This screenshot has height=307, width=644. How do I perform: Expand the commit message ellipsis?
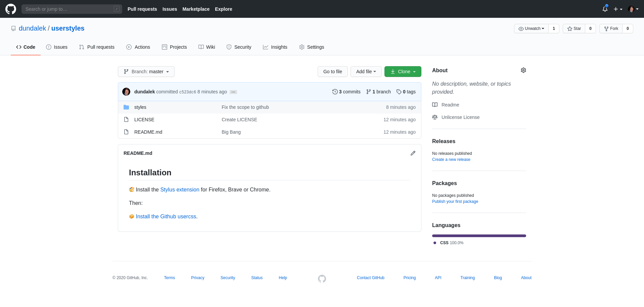click(x=233, y=92)
